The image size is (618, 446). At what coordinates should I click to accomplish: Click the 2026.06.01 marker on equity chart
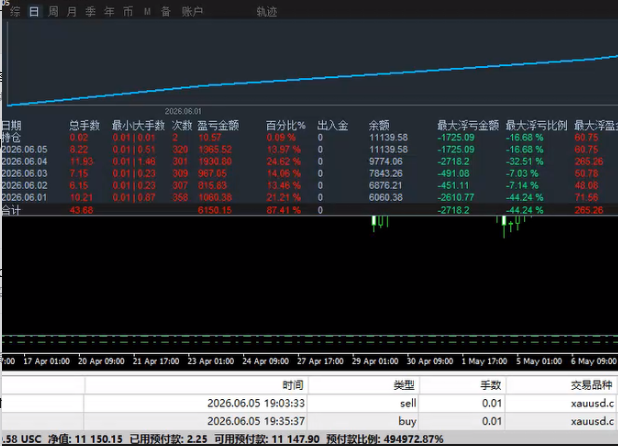coord(183,112)
